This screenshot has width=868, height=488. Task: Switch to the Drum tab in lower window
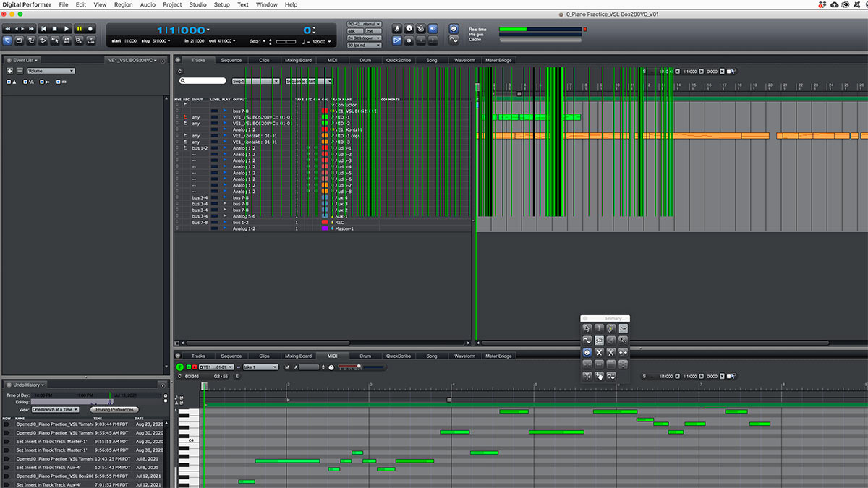[365, 356]
